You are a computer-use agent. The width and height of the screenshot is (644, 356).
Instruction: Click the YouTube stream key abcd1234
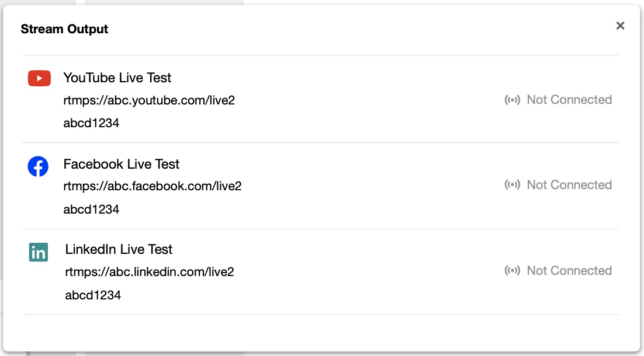click(x=91, y=123)
